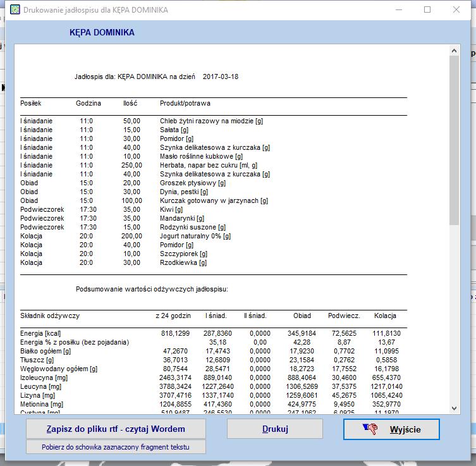Click Podsumowanie wartości odżywczych jadłospisu heading
Viewport: 476px width, 466px height.
[152, 289]
